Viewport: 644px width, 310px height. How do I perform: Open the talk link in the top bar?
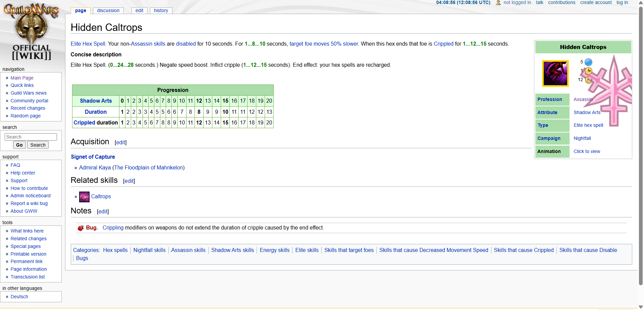[x=539, y=3]
